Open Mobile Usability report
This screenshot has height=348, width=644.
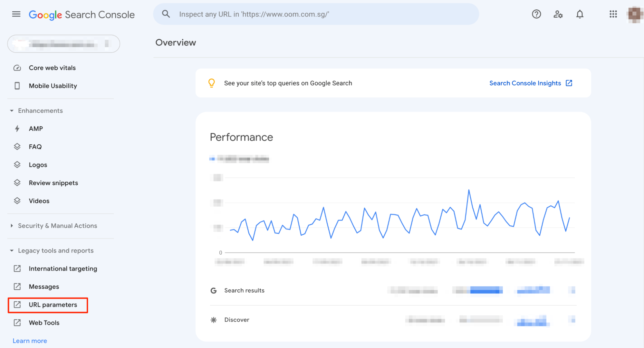point(53,86)
